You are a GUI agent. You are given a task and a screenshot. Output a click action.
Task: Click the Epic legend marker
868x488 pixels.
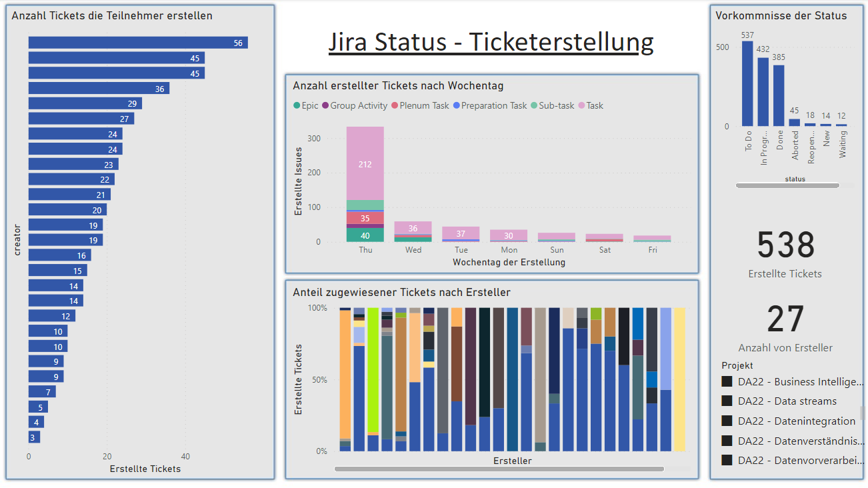(297, 106)
